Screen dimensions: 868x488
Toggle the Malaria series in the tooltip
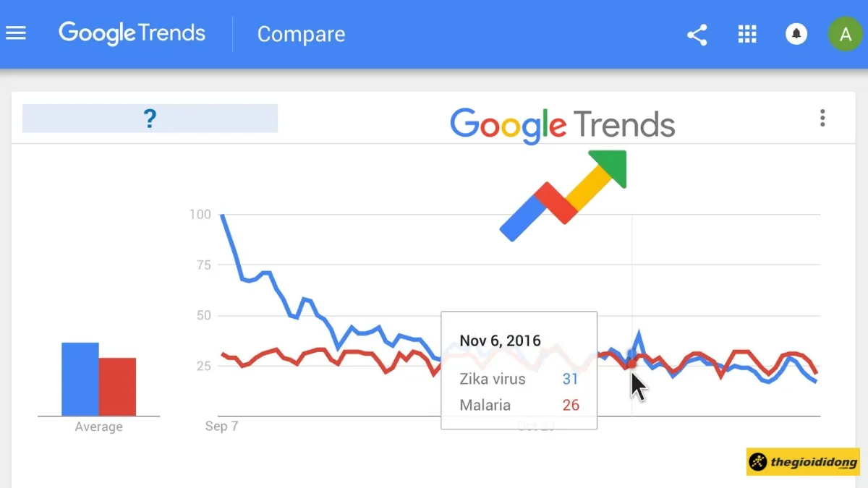[x=486, y=405]
